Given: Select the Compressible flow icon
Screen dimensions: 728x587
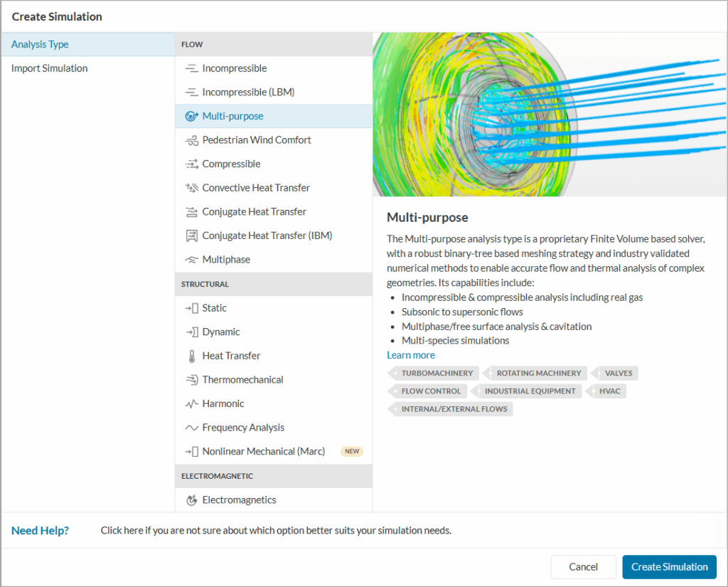Looking at the screenshot, I should 191,164.
